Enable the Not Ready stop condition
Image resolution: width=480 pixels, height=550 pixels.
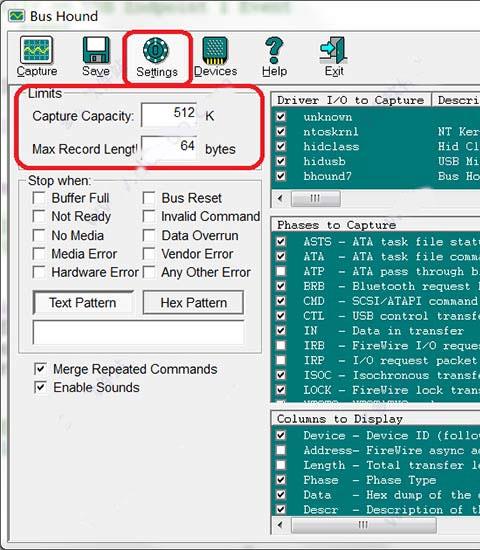[x=39, y=216]
